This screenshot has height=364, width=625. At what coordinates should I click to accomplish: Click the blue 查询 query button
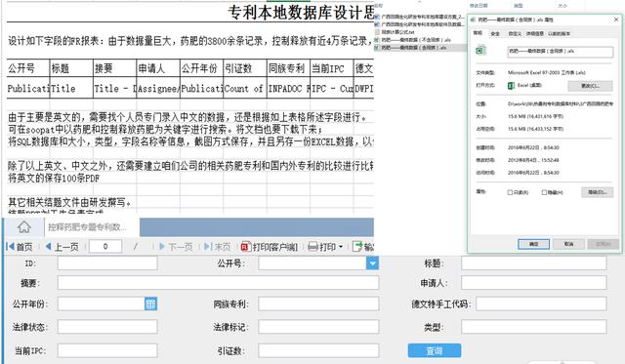[434, 351]
